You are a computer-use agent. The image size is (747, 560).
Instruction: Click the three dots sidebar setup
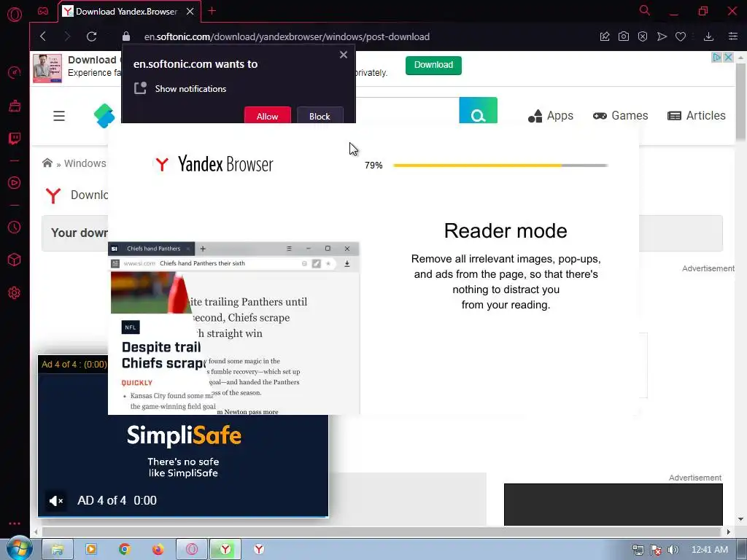[x=15, y=524]
